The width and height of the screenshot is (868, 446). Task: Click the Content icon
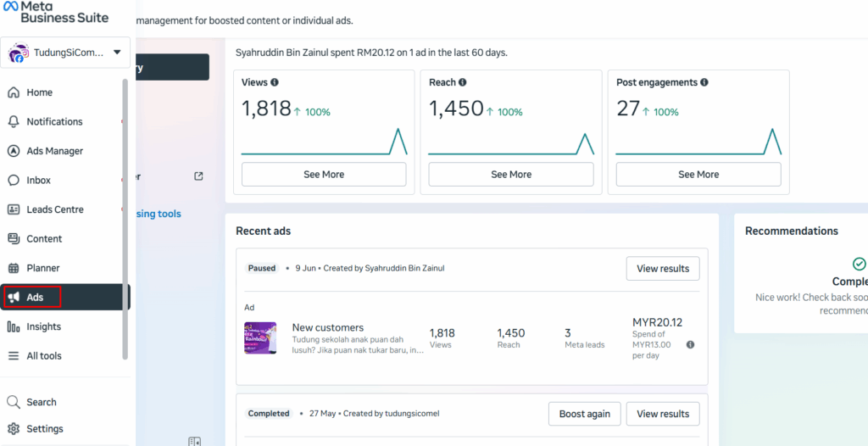pyautogui.click(x=14, y=239)
